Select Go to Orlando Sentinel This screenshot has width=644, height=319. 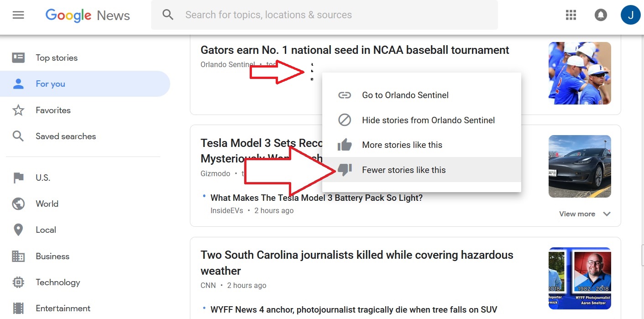click(x=421, y=95)
